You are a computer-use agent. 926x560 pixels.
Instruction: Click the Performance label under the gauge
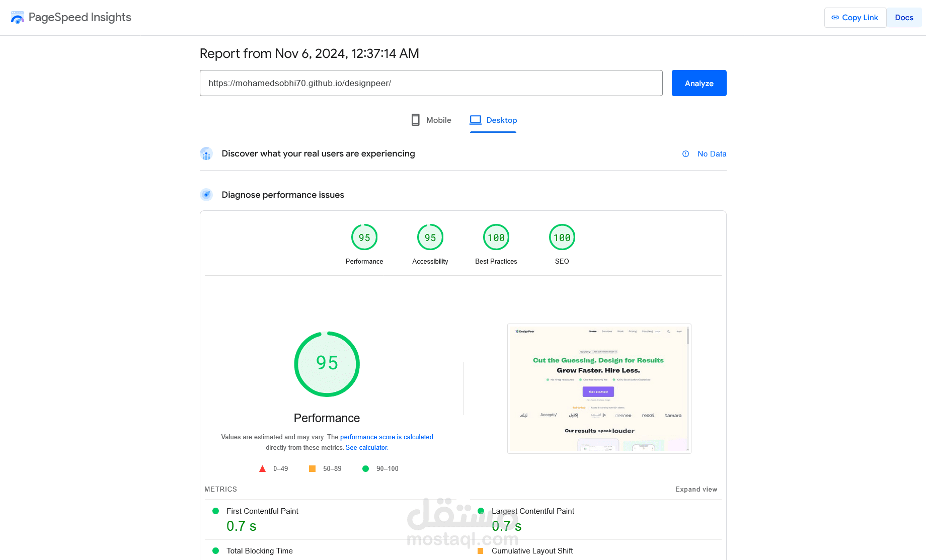tap(364, 261)
